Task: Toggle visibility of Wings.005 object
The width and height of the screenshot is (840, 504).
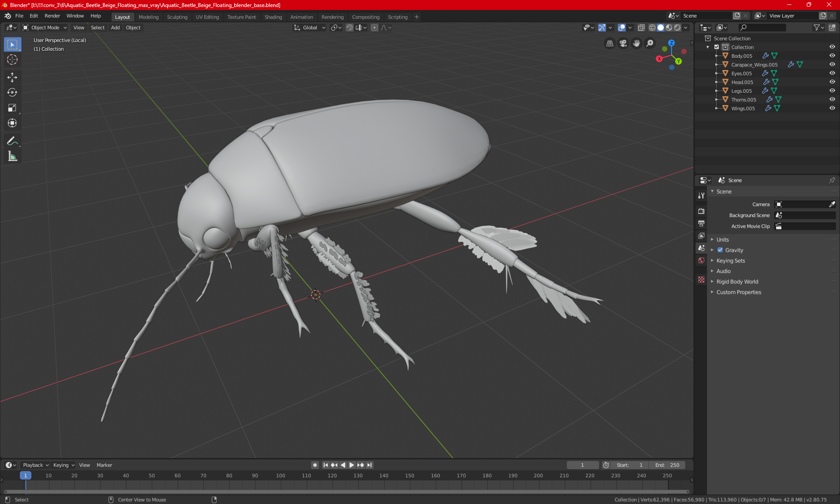Action: [x=832, y=108]
